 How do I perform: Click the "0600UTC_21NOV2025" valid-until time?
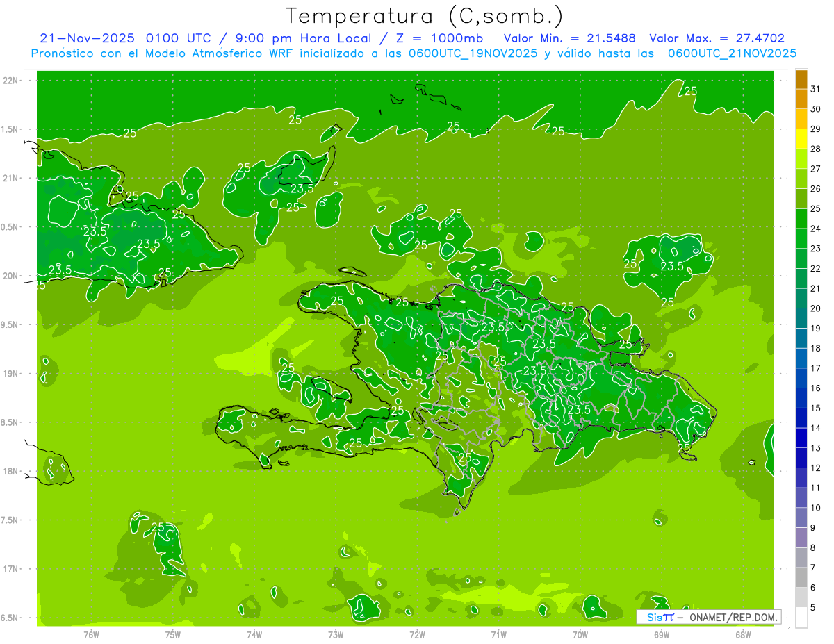[x=732, y=53]
